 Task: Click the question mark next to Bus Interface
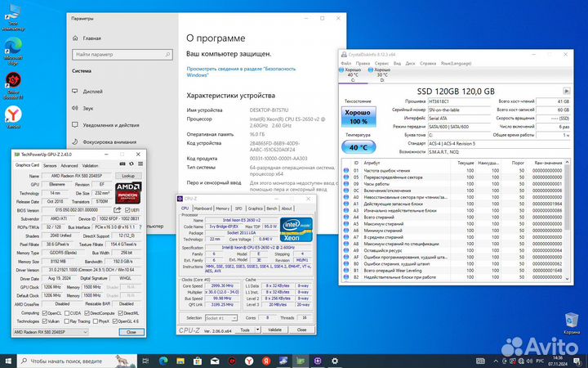click(x=140, y=227)
